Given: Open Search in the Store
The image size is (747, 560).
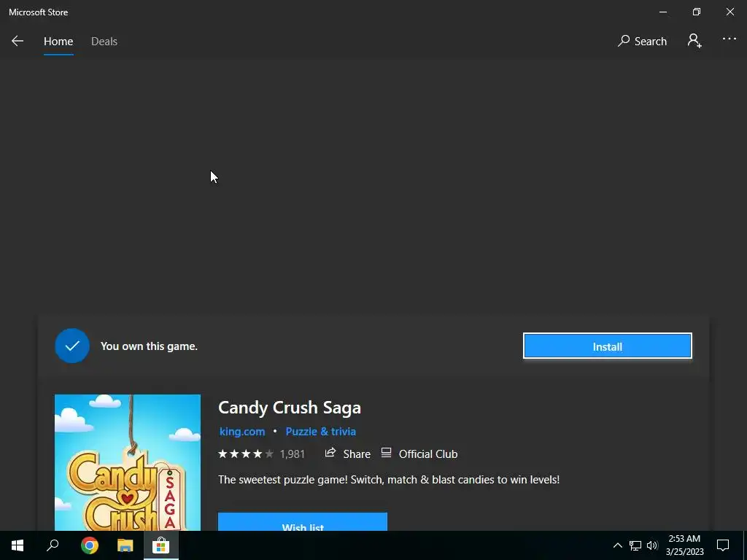Looking at the screenshot, I should tap(642, 42).
